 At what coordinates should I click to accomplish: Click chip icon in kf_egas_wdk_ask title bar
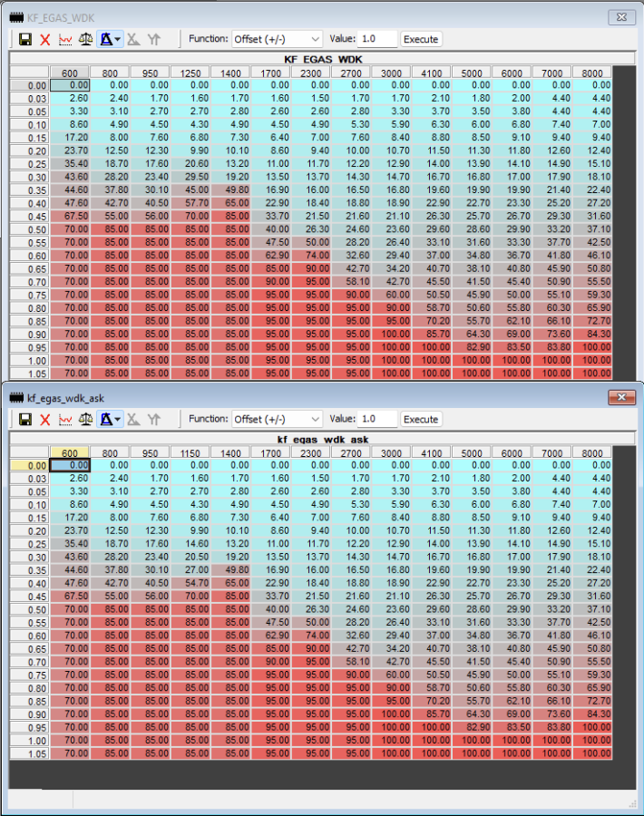click(16, 398)
